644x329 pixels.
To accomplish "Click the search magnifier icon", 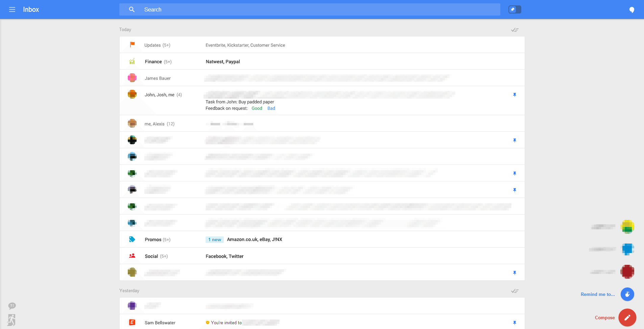I will pos(131,9).
